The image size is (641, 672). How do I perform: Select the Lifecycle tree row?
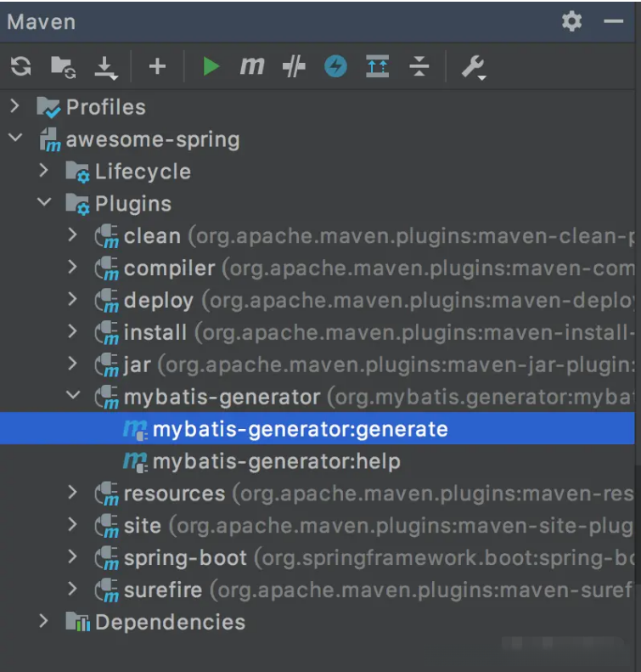pyautogui.click(x=318, y=172)
